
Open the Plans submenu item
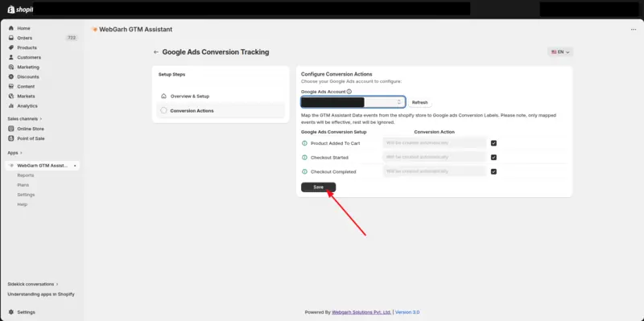(x=23, y=185)
